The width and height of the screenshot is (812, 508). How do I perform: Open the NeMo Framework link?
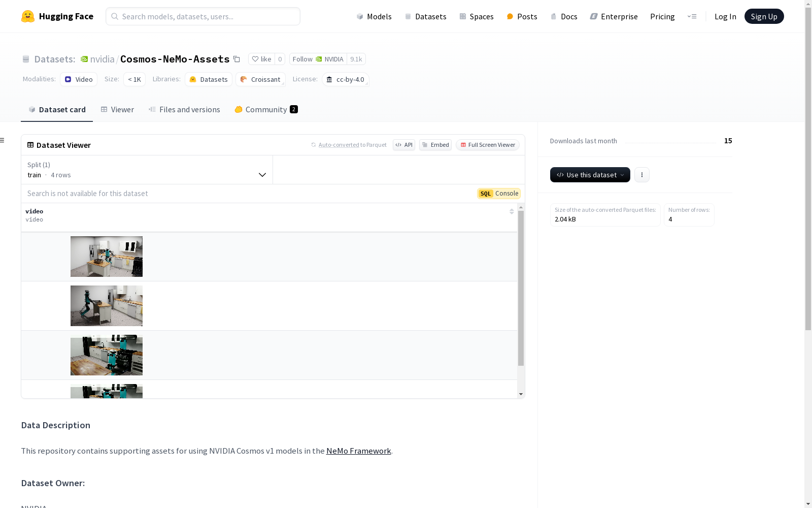point(358,451)
